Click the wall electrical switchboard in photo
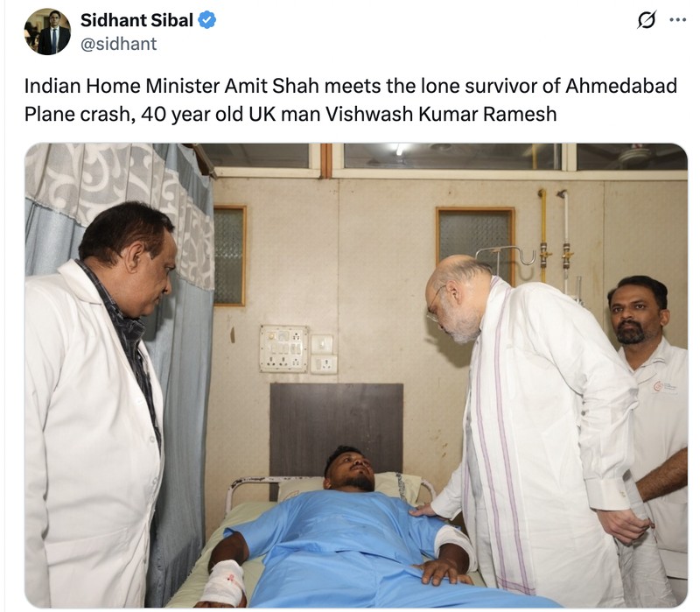Screen dimensions: 700x612 pos(283,348)
